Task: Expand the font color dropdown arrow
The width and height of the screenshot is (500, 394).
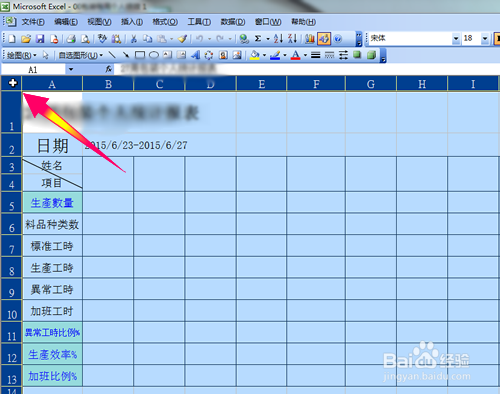Action: [x=305, y=55]
